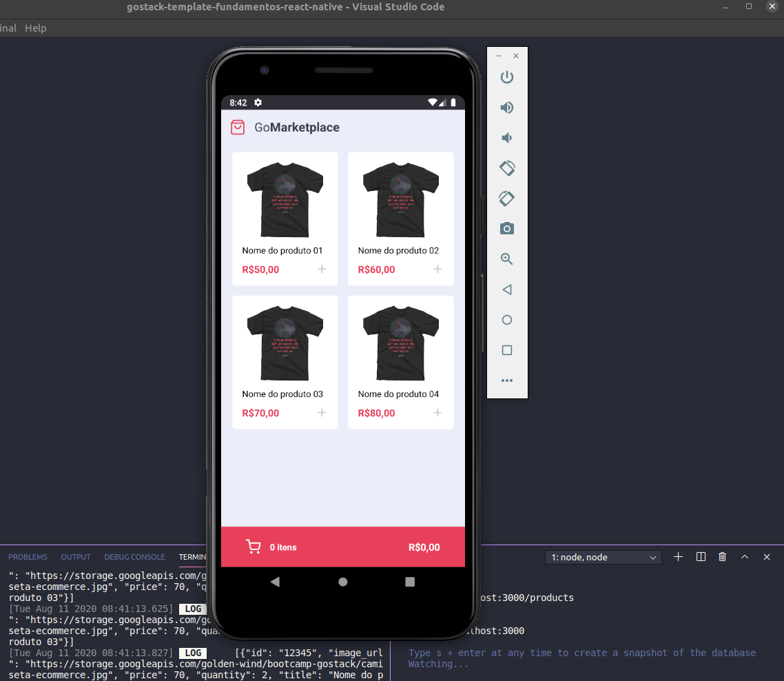Switch to PROBLEMS tab

tap(28, 557)
